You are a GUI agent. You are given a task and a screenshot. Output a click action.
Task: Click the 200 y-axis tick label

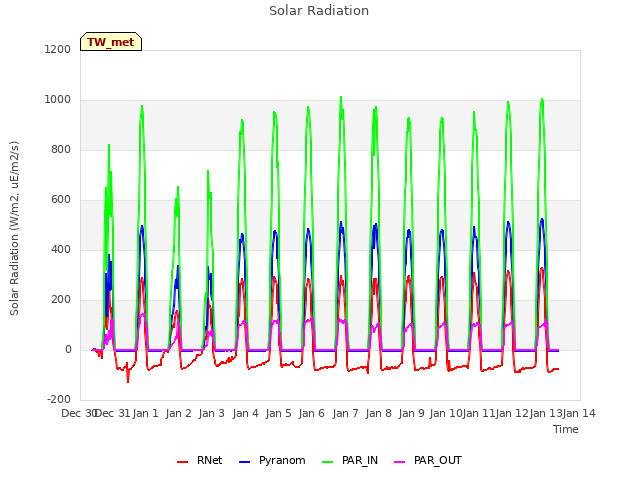(x=61, y=300)
